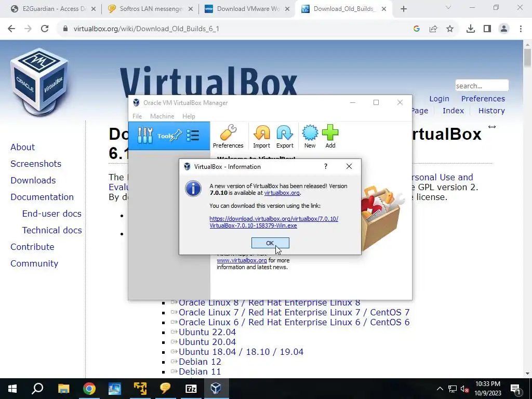
Task: Switch to the E2Guardian browser tab
Action: [x=52, y=9]
